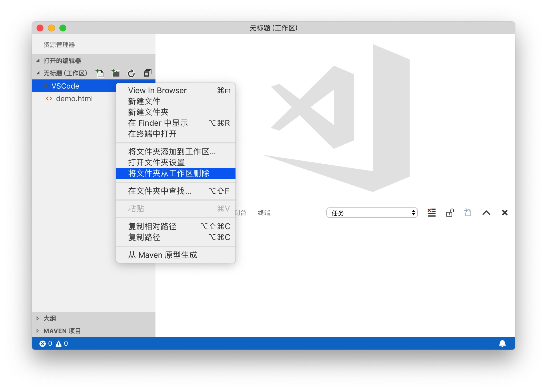
Task: Switch to the 终端 panel tab
Action: coord(264,213)
